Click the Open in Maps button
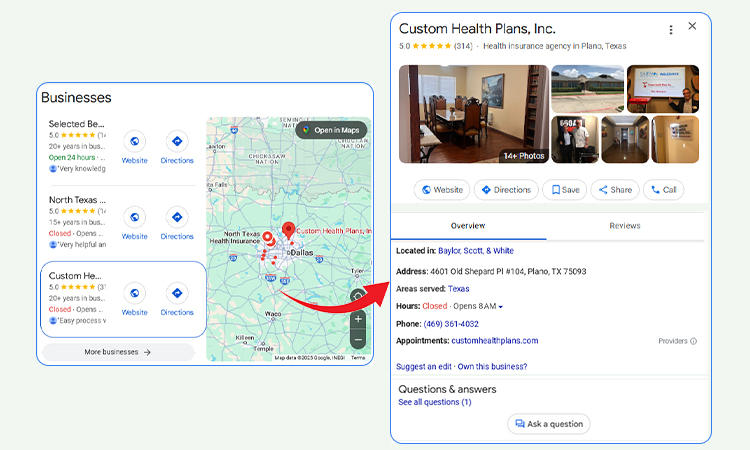Screen dimensions: 750x450 click(331, 130)
